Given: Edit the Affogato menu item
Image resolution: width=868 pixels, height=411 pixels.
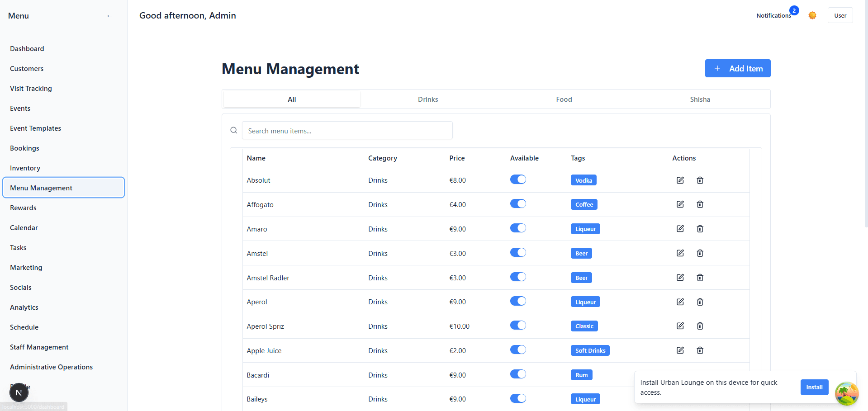Looking at the screenshot, I should [x=680, y=204].
